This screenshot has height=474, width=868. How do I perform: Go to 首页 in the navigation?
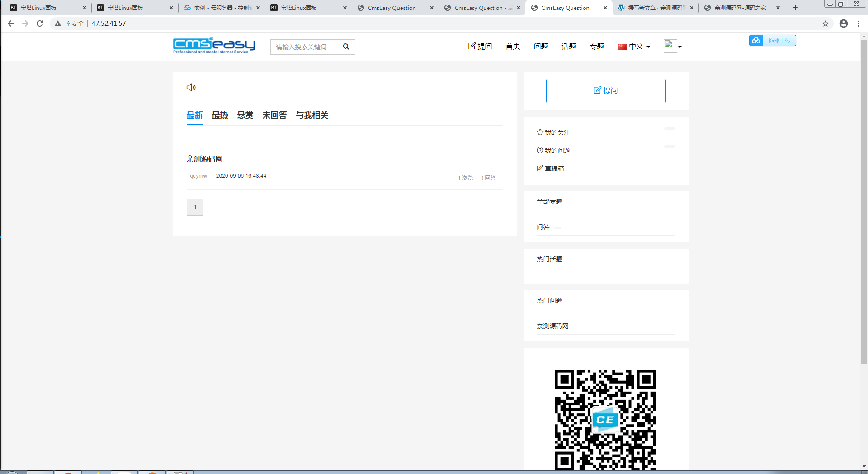click(513, 47)
